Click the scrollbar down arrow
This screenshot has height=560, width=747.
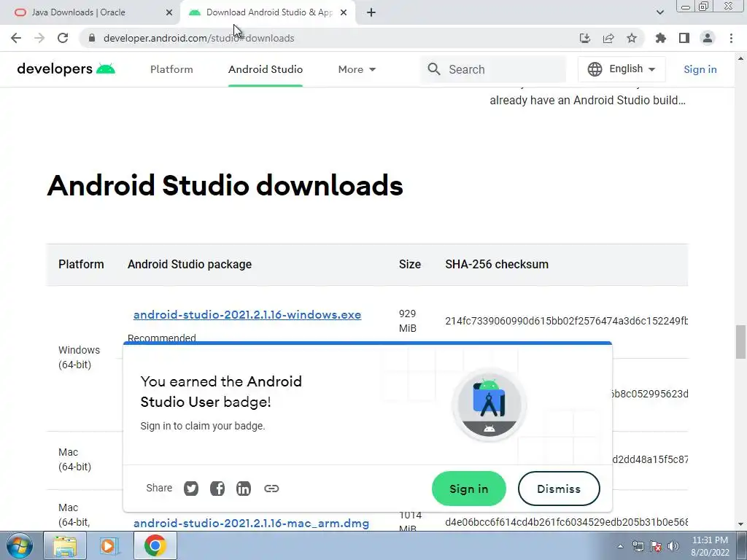(740, 525)
